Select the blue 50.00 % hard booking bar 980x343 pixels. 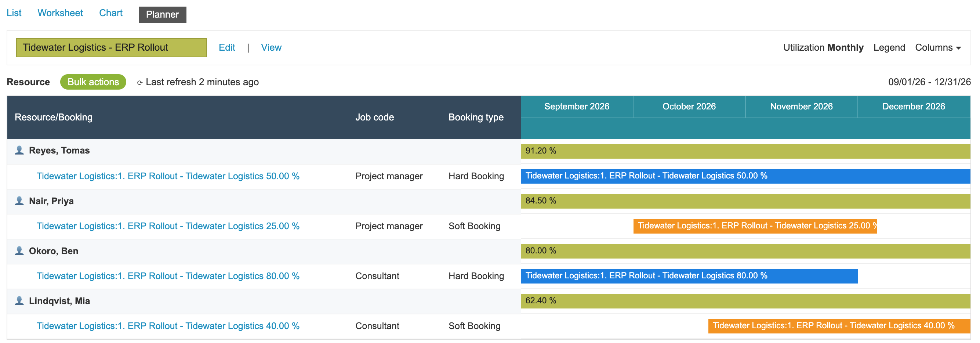point(746,176)
